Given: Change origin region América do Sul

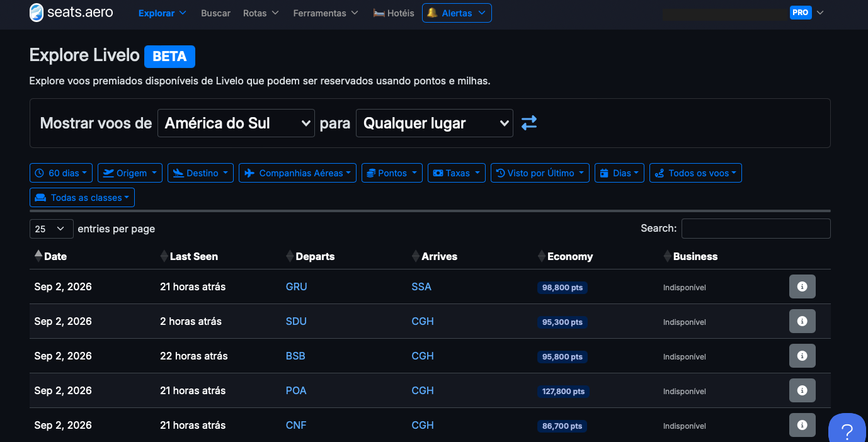Looking at the screenshot, I should [236, 123].
